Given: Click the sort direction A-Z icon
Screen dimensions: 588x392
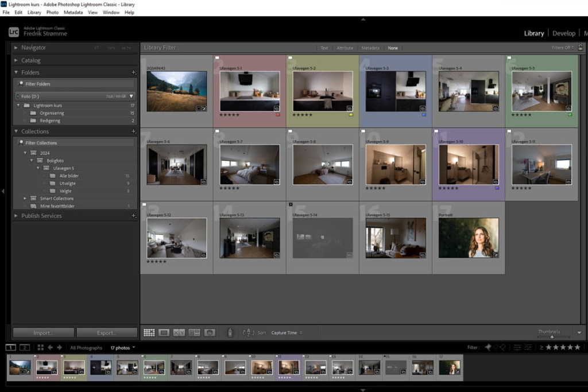Looking at the screenshot, I should 249,332.
